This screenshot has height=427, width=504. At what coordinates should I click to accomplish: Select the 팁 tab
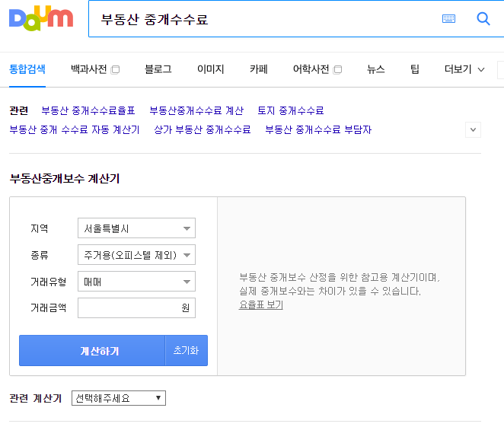click(x=415, y=69)
